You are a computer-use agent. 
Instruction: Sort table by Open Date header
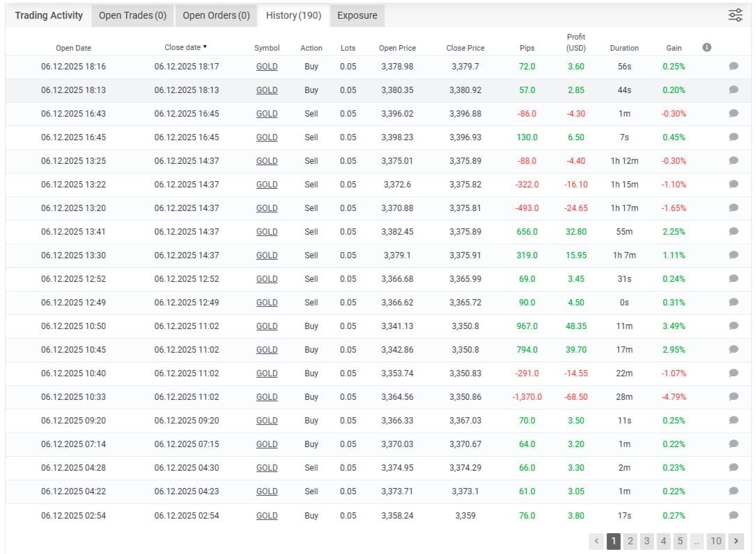pos(74,48)
